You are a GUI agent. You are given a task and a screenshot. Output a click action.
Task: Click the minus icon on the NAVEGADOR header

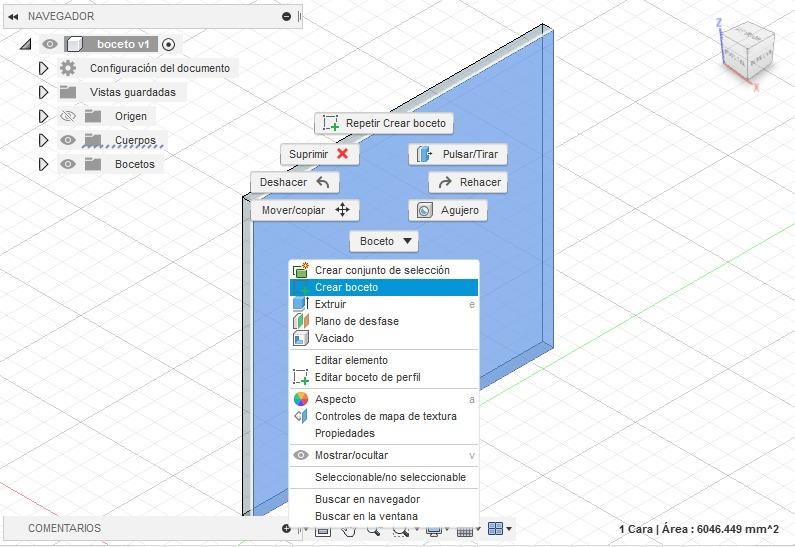(x=286, y=17)
